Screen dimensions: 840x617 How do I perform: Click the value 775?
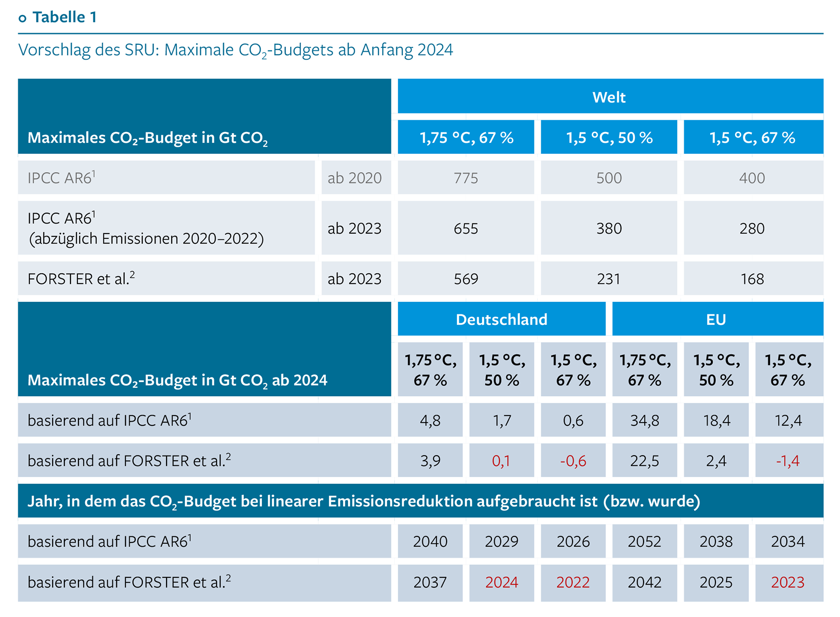point(466,178)
